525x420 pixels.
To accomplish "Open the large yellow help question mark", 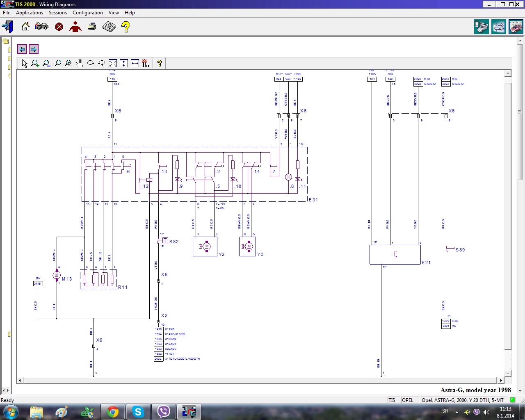I will pos(126,27).
